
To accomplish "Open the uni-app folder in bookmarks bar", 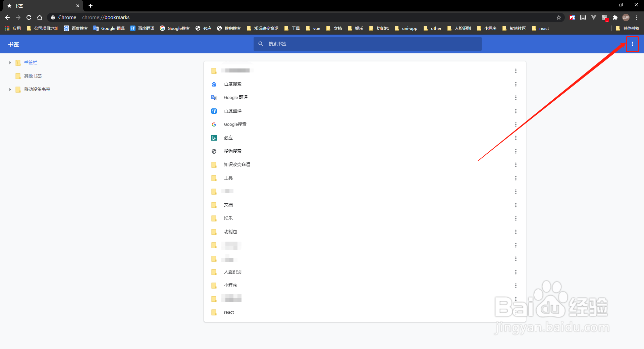I will coord(406,29).
